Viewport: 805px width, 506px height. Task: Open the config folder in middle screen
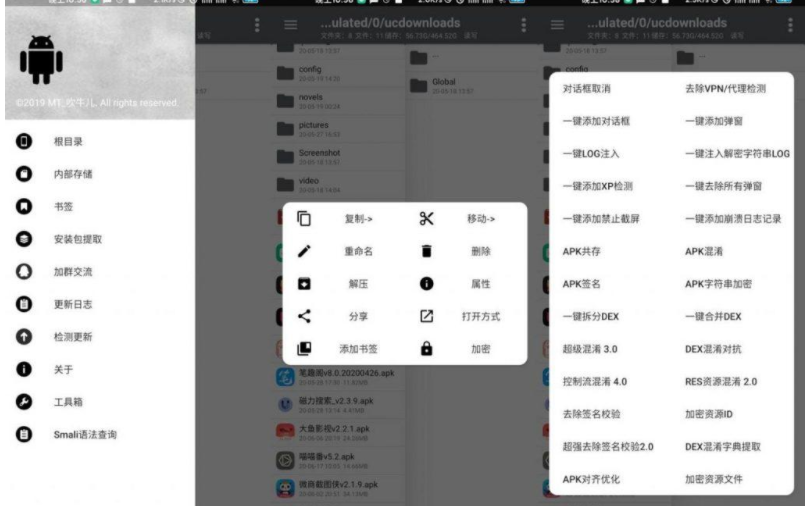339,73
